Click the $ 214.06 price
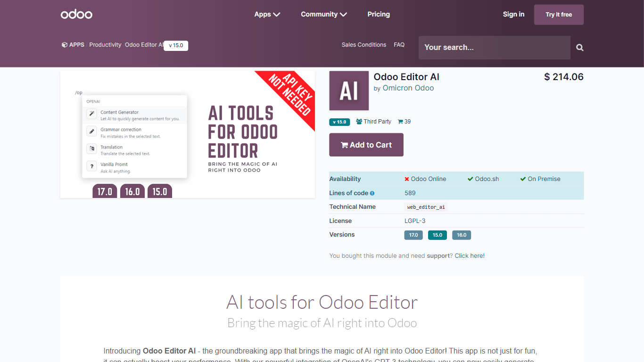Screen dimensions: 644x362 [x=564, y=77]
